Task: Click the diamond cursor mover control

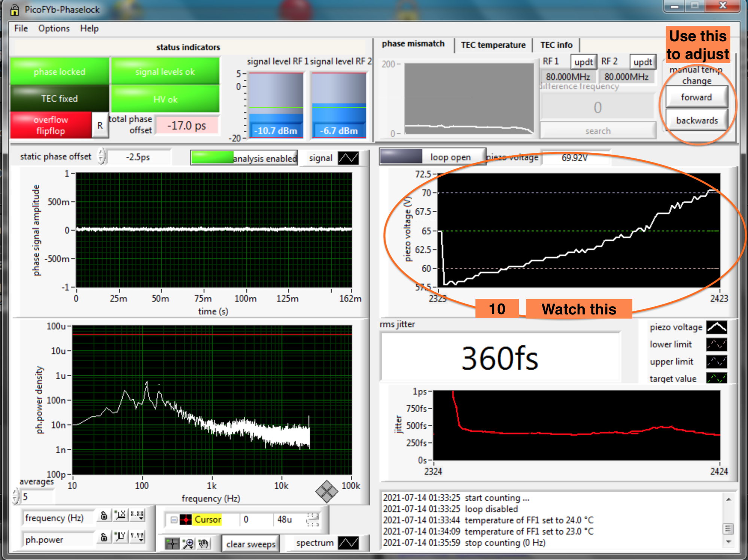Action: point(326,491)
